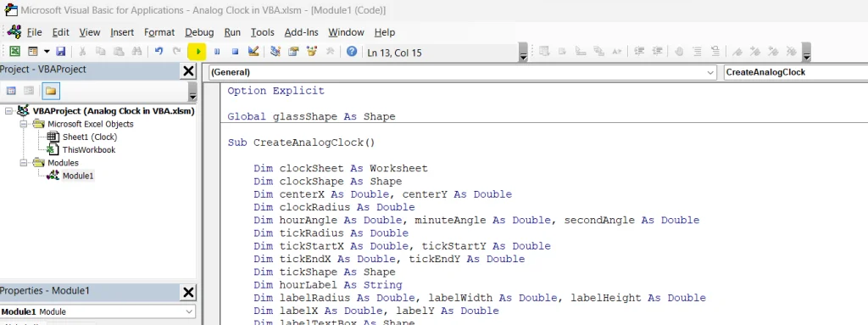Image resolution: width=868 pixels, height=325 pixels.
Task: Click the Insert UserForm toolbar icon
Action: click(33, 52)
